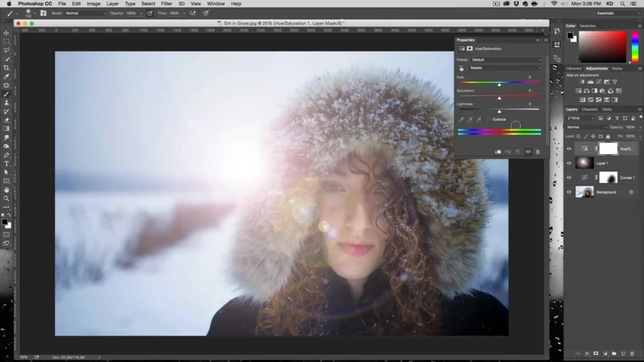The width and height of the screenshot is (644, 362).
Task: Select the Brush tool in toolbox
Action: coord(6,94)
